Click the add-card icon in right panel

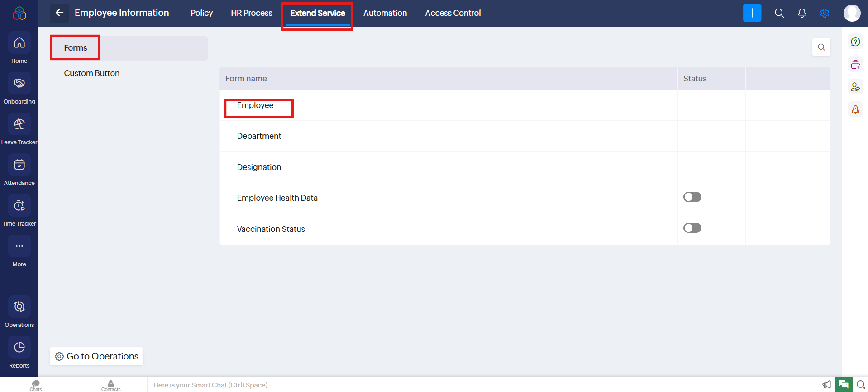(855, 64)
